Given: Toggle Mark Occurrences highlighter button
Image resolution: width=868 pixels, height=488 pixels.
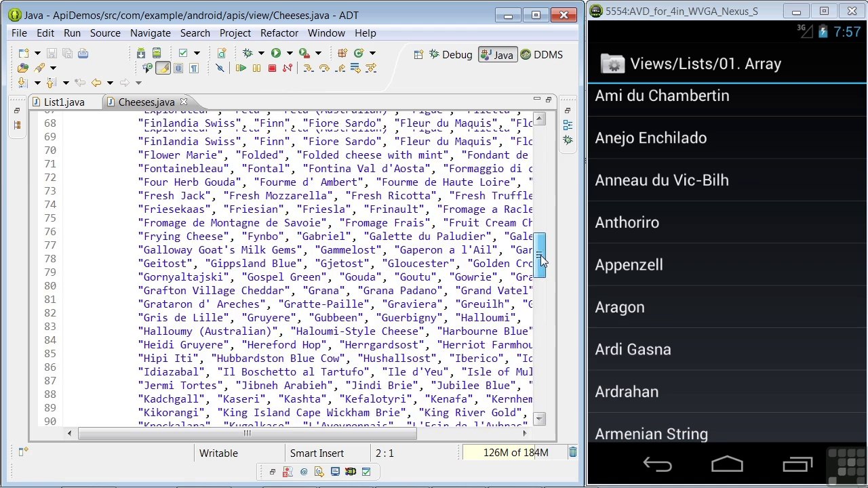Looking at the screenshot, I should tap(163, 68).
